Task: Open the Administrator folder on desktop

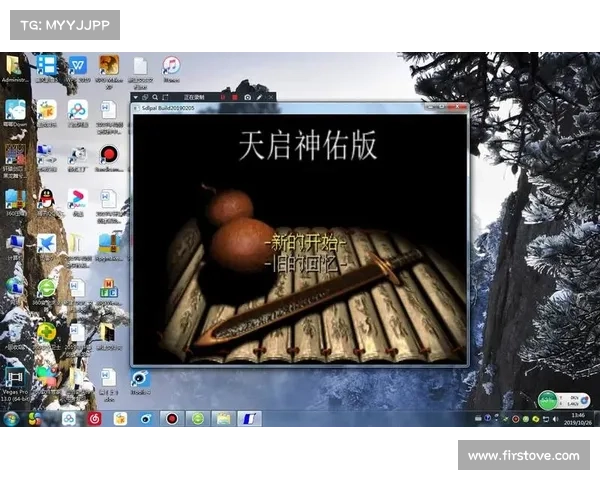Action: (15, 69)
